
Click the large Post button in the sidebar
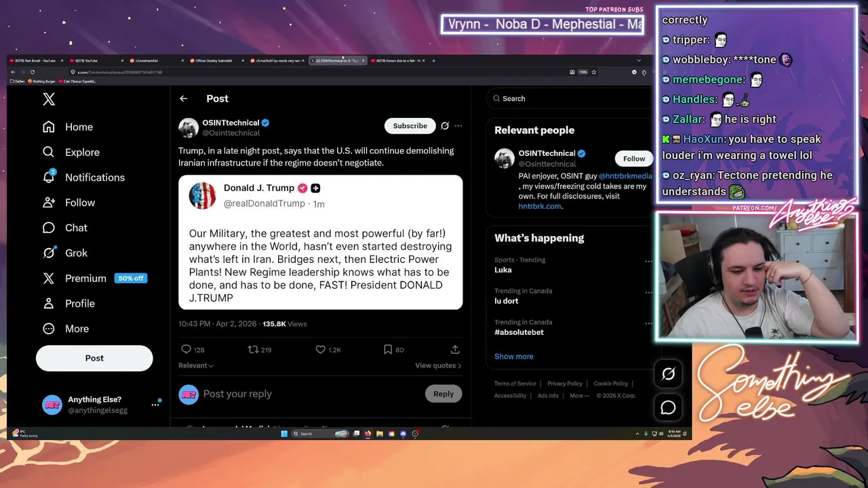(94, 358)
